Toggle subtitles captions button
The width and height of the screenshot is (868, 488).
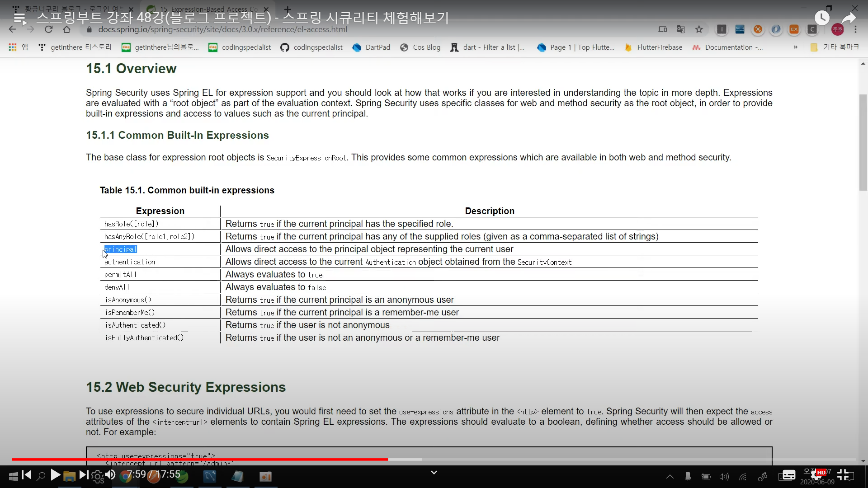789,475
